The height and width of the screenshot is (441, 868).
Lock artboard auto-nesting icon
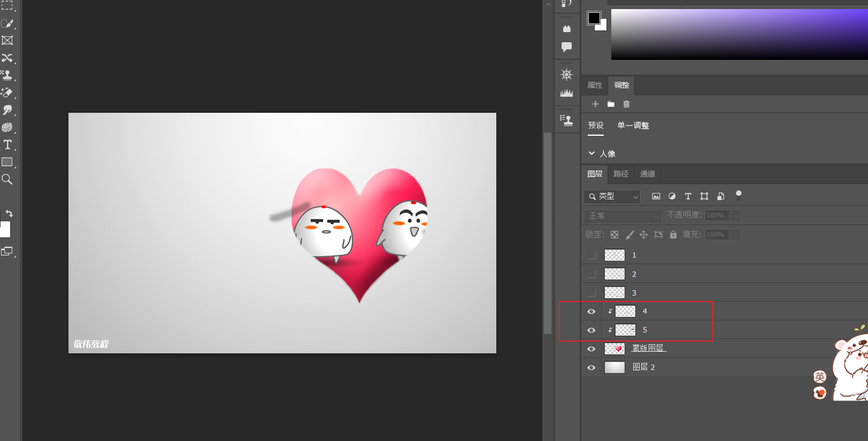pos(658,235)
